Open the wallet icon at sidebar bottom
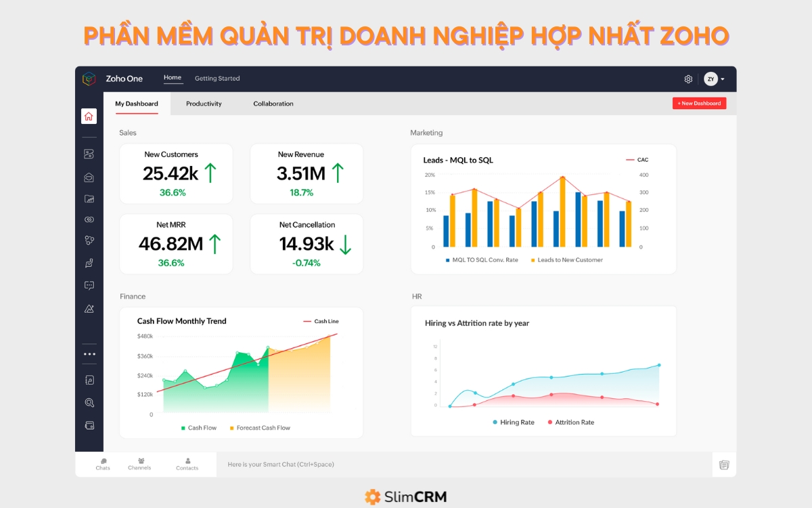 point(89,425)
